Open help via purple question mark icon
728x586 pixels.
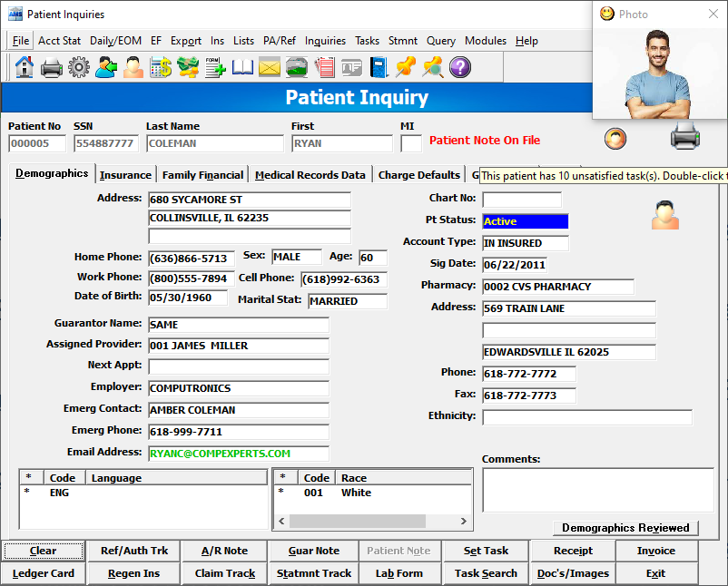(460, 67)
